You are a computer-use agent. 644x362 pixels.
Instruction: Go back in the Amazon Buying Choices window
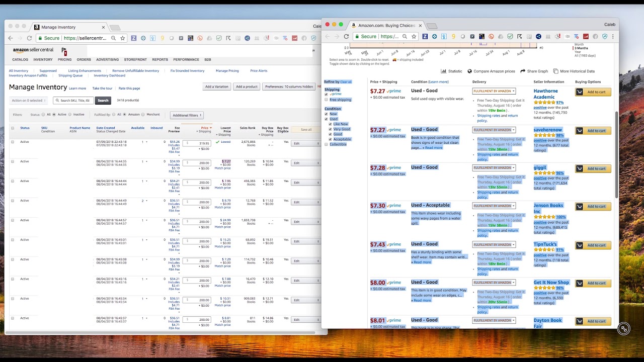[328, 36]
